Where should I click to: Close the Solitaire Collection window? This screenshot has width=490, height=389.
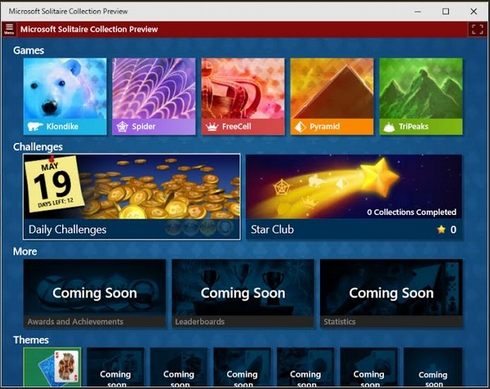tap(474, 11)
